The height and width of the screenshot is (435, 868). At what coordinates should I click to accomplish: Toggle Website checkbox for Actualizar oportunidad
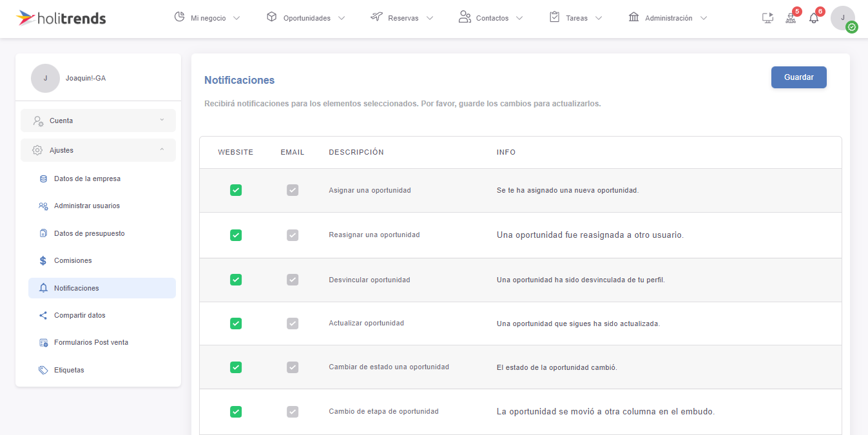point(236,324)
